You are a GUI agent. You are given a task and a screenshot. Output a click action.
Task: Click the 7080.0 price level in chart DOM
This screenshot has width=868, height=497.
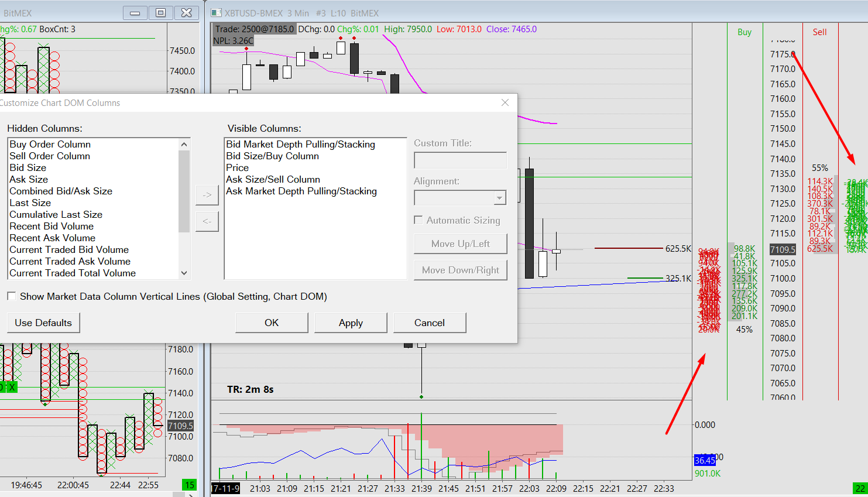pyautogui.click(x=783, y=338)
